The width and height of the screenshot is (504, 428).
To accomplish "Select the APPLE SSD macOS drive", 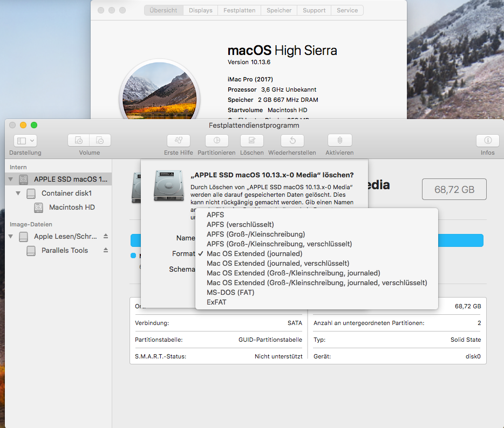I will coord(58,179).
